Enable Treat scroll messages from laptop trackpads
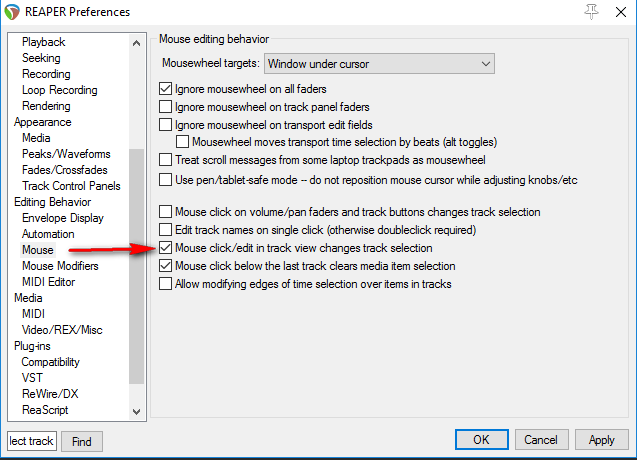The height and width of the screenshot is (460, 637). [165, 160]
